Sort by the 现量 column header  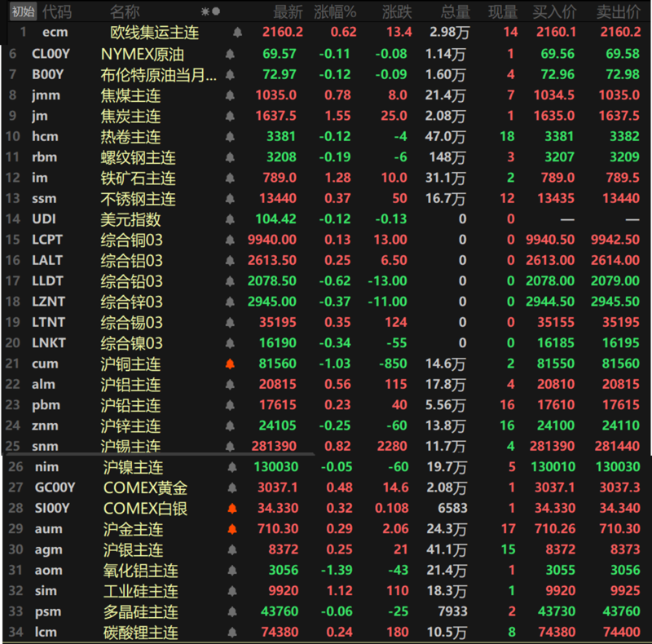[503, 11]
